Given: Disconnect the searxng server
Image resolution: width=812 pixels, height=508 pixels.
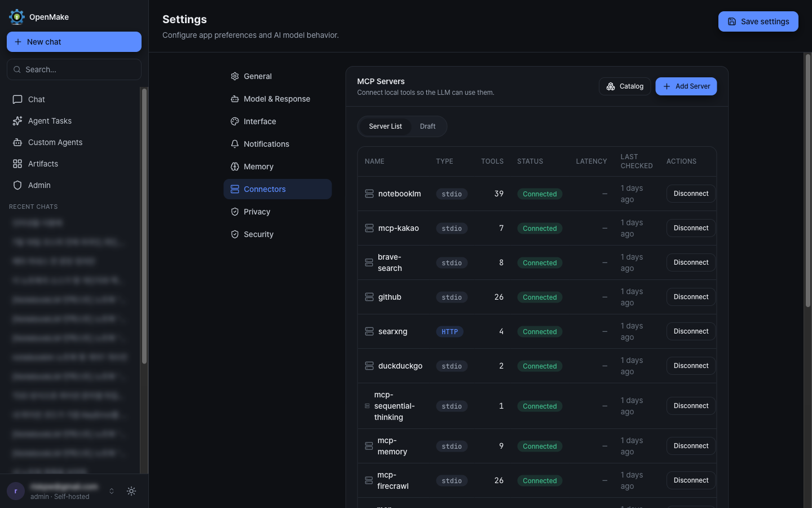Looking at the screenshot, I should [691, 331].
